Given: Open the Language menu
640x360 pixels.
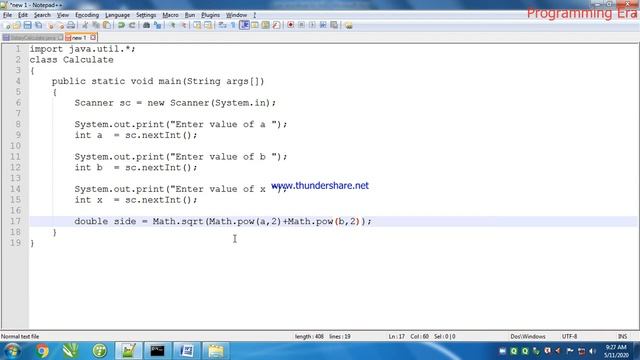Looking at the screenshot, I should pos(117,15).
